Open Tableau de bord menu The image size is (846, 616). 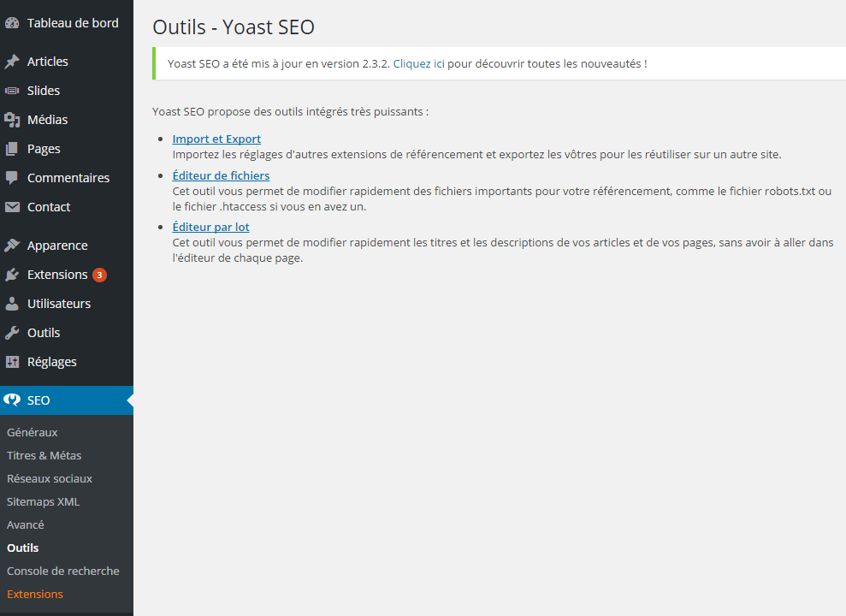[x=67, y=23]
